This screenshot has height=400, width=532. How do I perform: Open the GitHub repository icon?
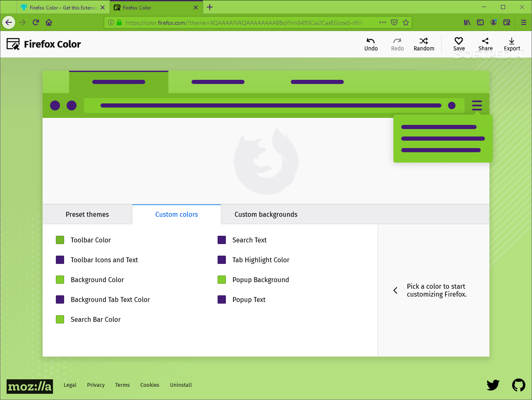pos(519,385)
